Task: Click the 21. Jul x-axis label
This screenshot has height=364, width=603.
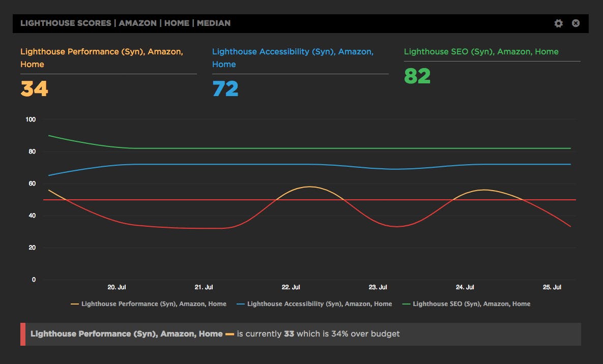Action: (x=204, y=287)
